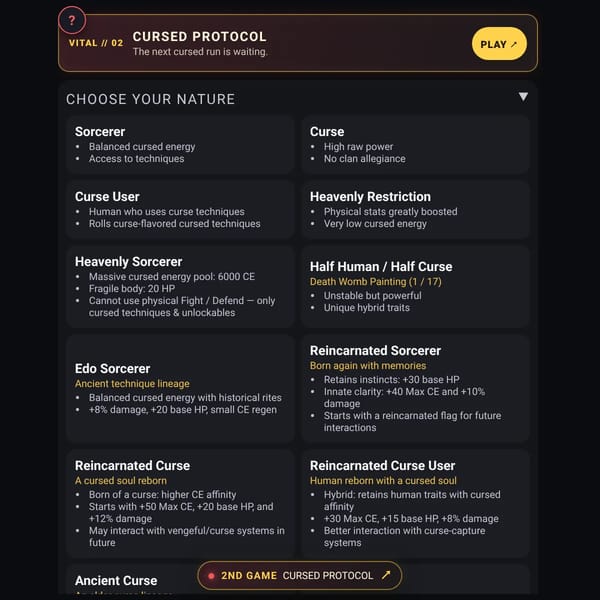
Task: Pick the Reincarnated Sorcerer nature
Action: (415, 389)
